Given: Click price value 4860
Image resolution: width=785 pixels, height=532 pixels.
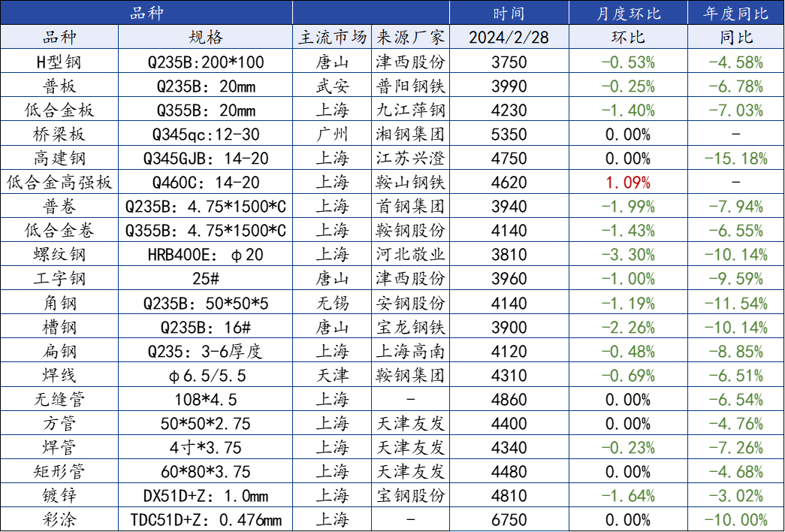Looking at the screenshot, I should (x=509, y=399).
